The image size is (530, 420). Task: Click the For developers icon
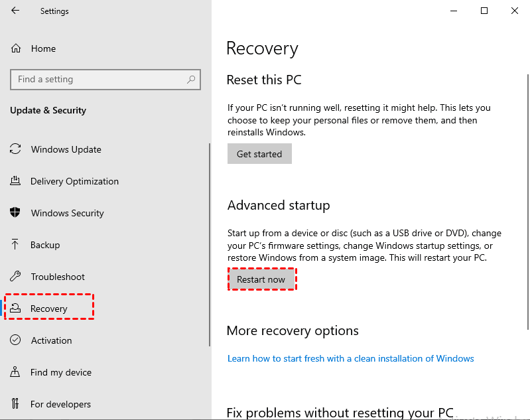16,404
